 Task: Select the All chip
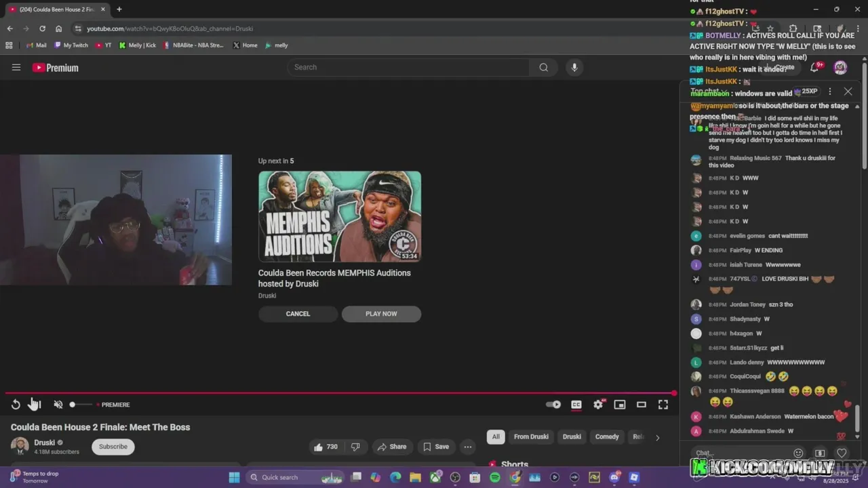pyautogui.click(x=496, y=436)
